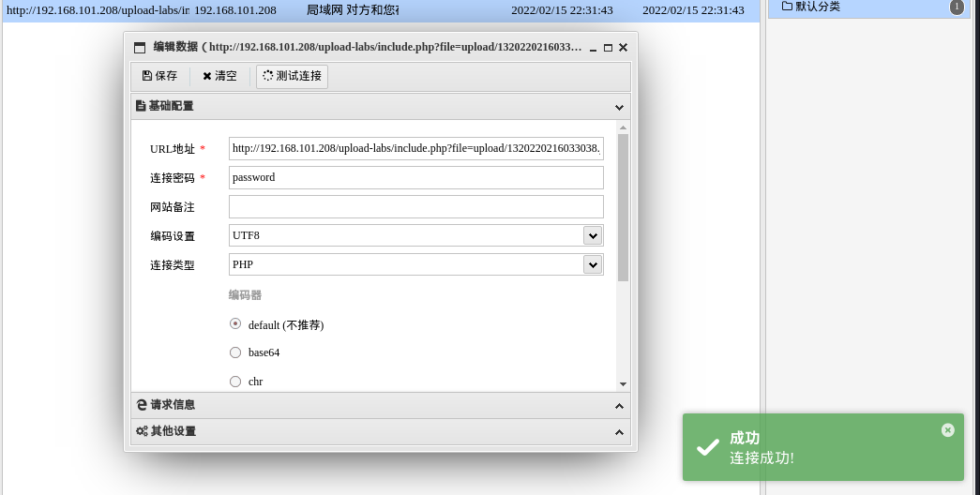Viewport: 980px width, 495px height.
Task: Click the 编码器 label
Action: pyautogui.click(x=245, y=295)
